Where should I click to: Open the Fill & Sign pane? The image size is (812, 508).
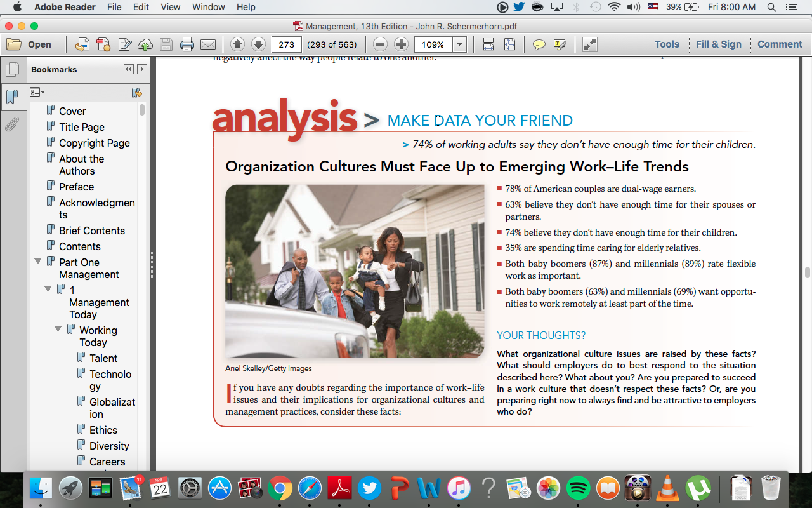718,44
